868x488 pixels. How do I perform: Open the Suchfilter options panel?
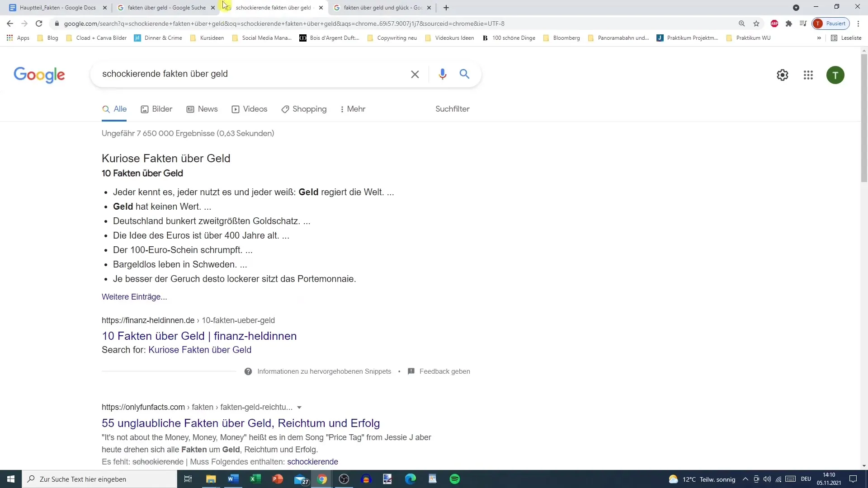453,109
